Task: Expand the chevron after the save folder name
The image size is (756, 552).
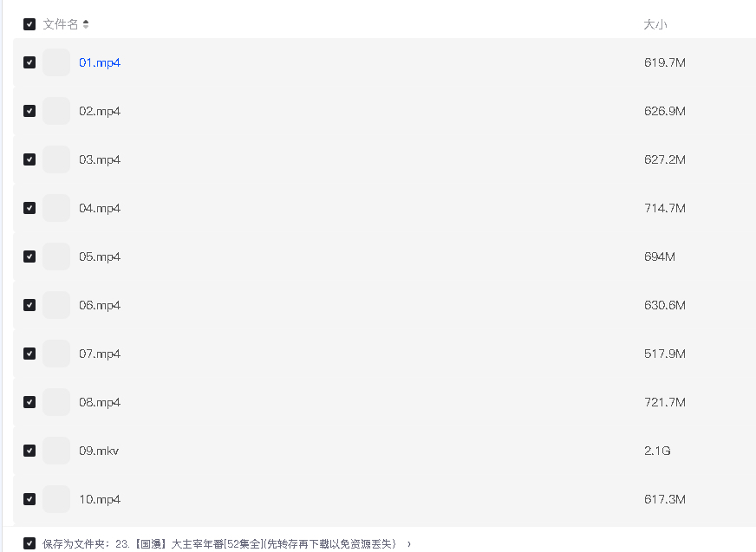Action: 409,544
